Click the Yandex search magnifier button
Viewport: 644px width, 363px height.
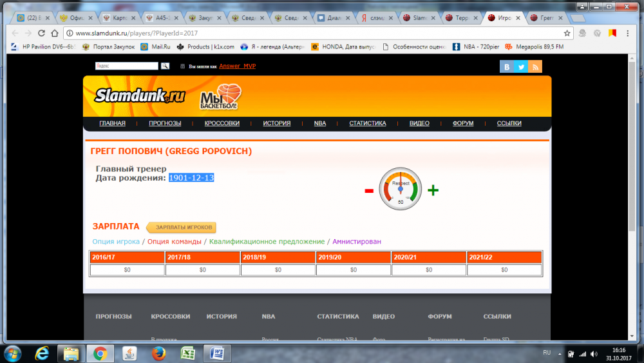(165, 66)
